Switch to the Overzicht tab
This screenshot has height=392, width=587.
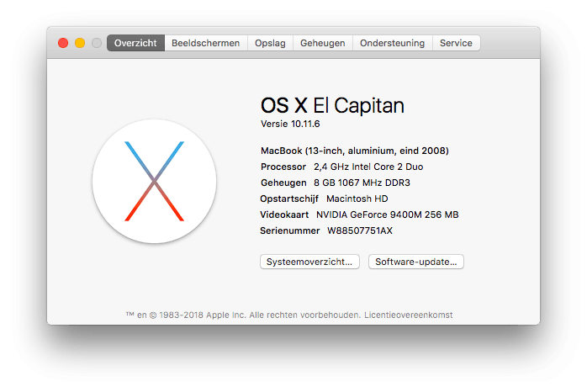point(135,43)
